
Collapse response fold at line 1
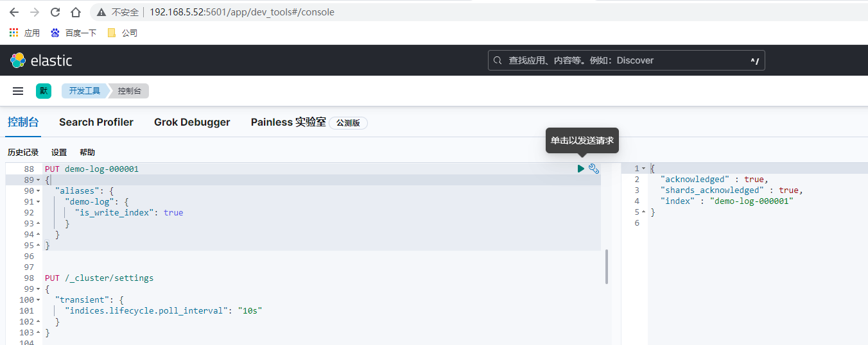tap(644, 169)
